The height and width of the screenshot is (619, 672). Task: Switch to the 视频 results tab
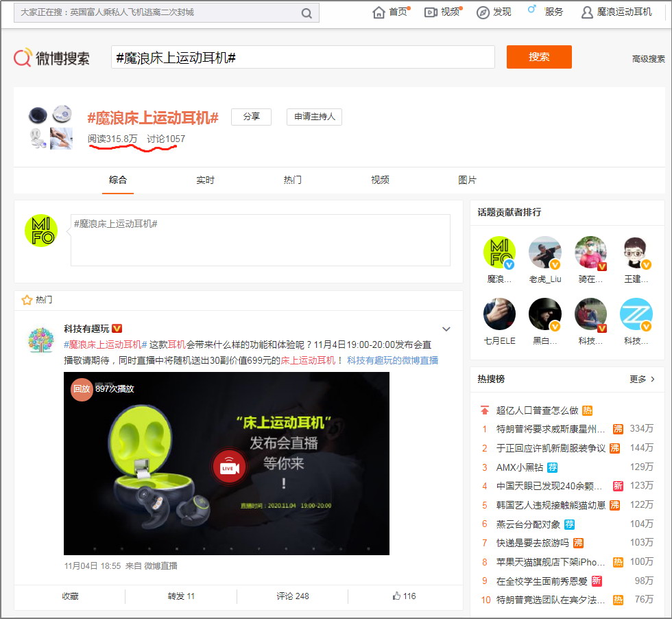pyautogui.click(x=380, y=180)
